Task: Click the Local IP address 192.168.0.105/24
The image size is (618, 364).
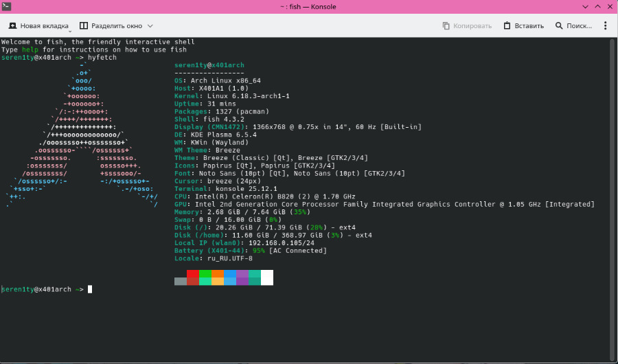Action: click(x=280, y=242)
